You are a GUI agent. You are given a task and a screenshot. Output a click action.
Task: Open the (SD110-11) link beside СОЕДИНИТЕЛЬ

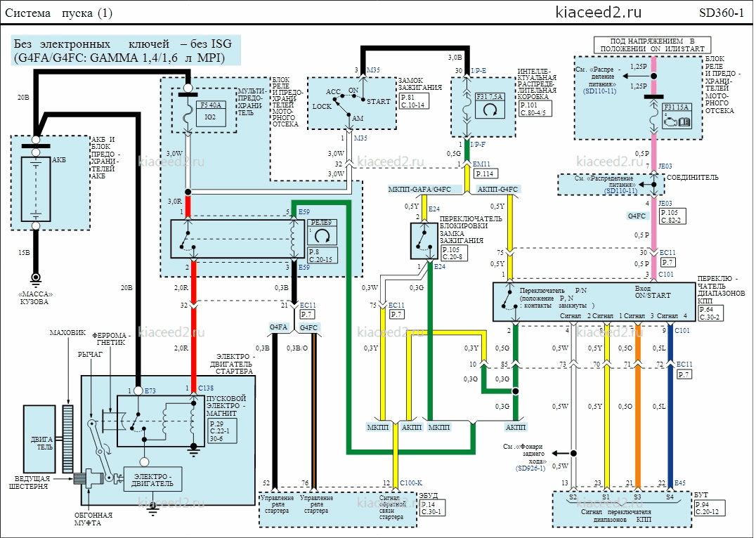point(620,191)
